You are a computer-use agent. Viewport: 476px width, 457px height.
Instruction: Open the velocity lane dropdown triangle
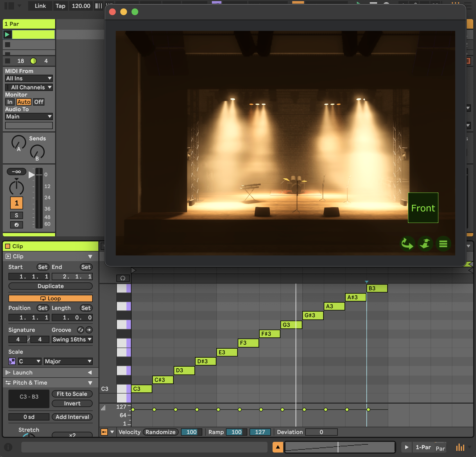coord(112,432)
